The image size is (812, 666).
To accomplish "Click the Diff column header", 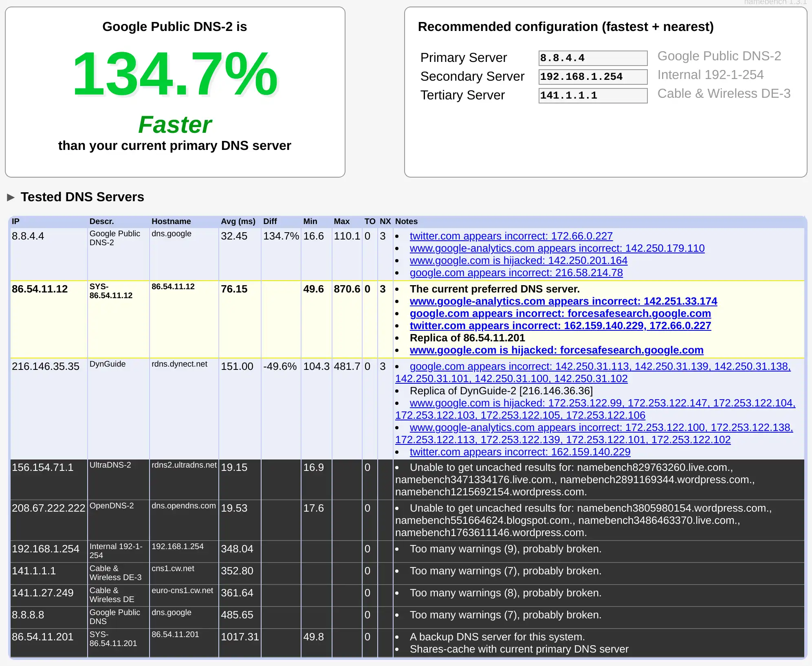I will 270,222.
